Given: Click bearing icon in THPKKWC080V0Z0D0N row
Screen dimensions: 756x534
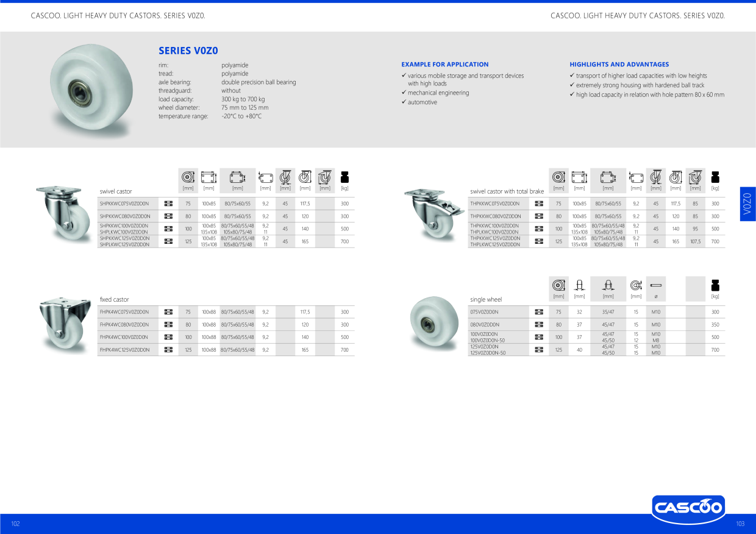Looking at the screenshot, I should coord(539,216).
